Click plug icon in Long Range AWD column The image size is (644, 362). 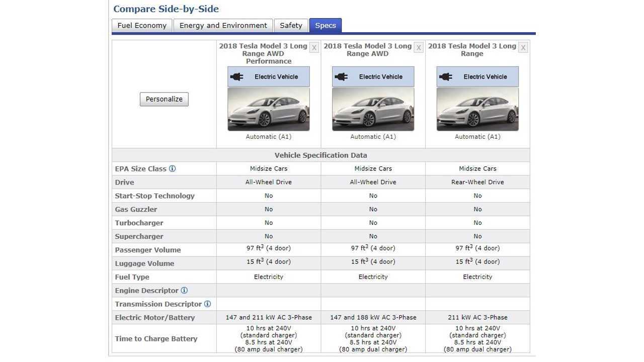click(x=341, y=76)
